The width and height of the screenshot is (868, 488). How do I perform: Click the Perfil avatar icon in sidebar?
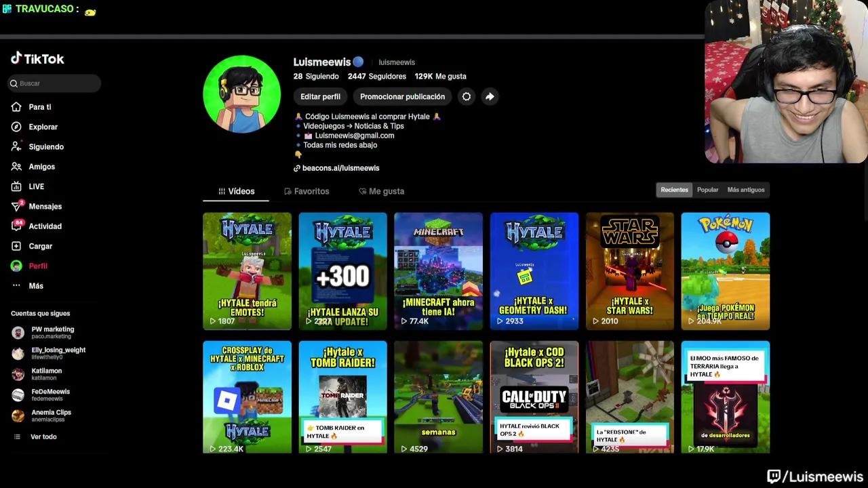coord(16,266)
